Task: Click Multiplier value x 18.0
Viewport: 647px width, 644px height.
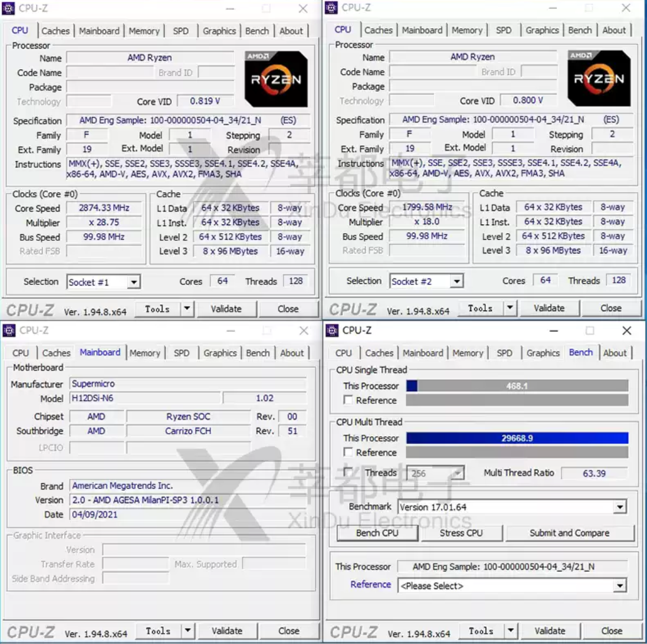Action: tap(427, 221)
